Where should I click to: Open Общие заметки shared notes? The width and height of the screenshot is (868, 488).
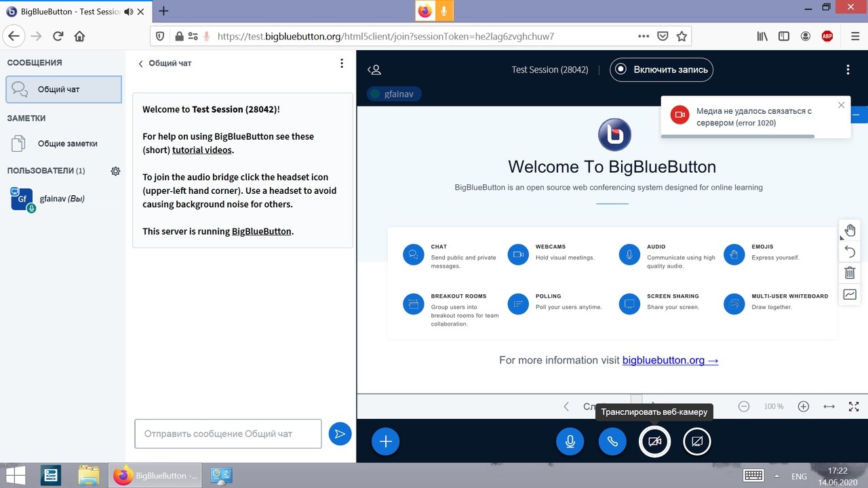coord(64,144)
